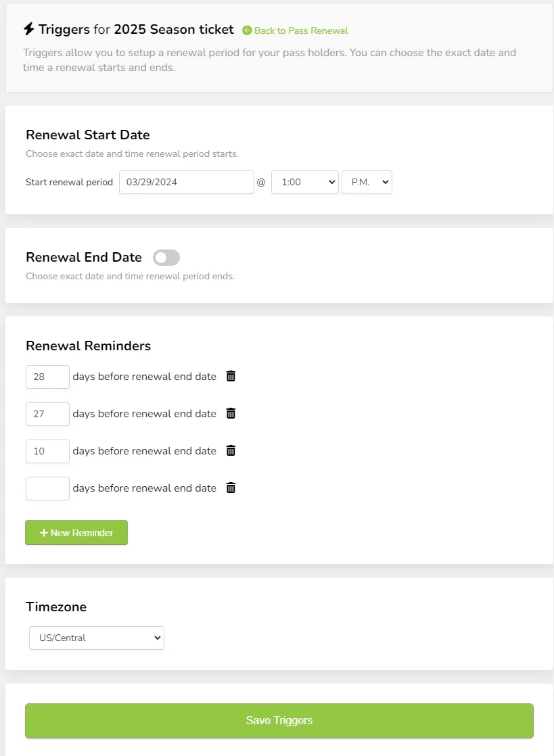Click the back arrow icon near Pass Renewal
Image resolution: width=554 pixels, height=756 pixels.
pyautogui.click(x=247, y=30)
